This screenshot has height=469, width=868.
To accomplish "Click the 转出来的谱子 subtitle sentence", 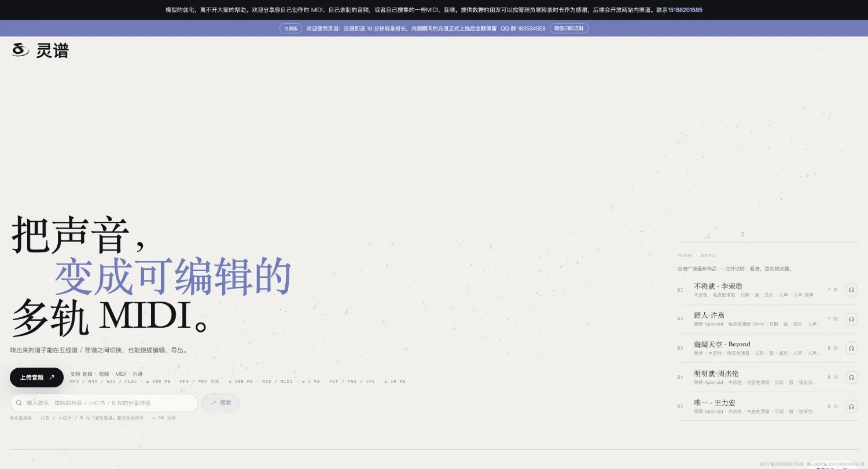I will tap(98, 350).
